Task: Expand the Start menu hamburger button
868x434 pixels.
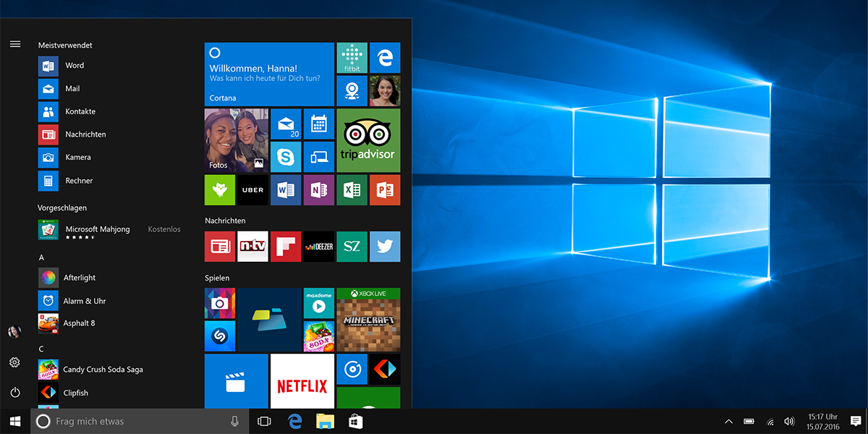Action: (x=14, y=44)
